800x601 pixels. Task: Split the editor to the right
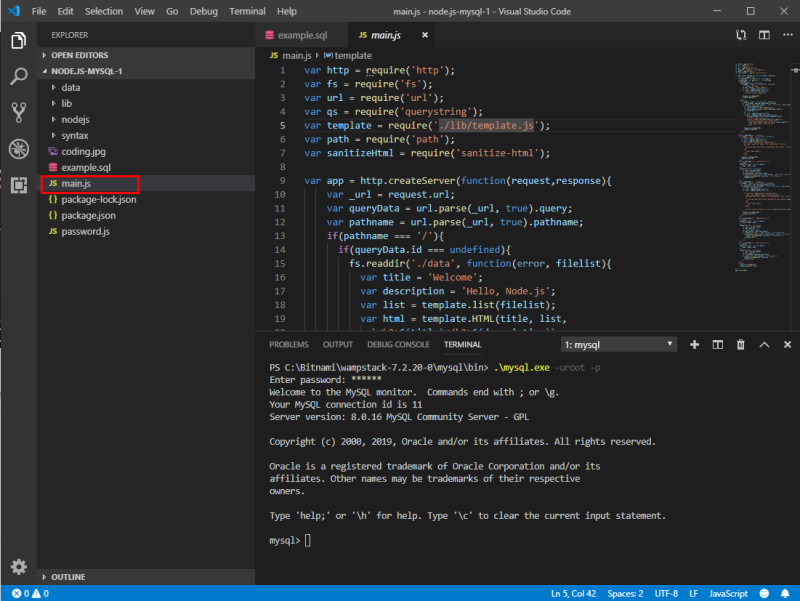coord(764,35)
